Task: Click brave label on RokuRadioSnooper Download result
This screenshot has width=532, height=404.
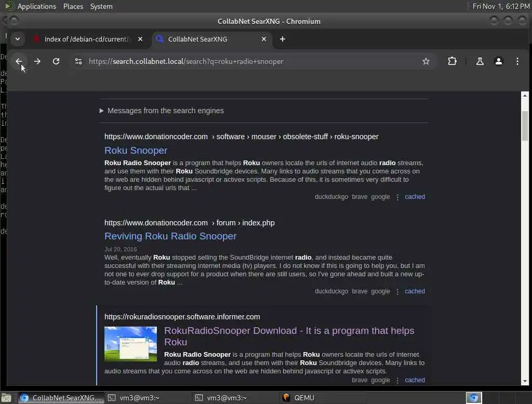Action: [x=360, y=380]
